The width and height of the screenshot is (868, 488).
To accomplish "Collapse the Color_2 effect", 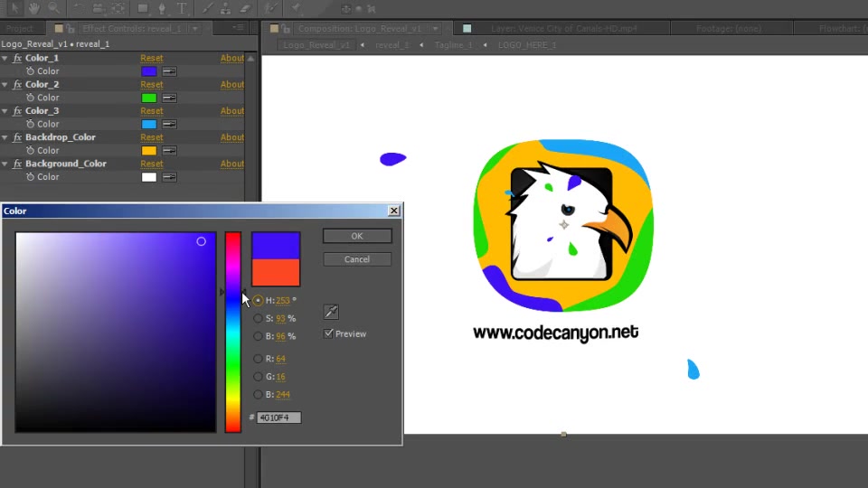I will tap(5, 85).
